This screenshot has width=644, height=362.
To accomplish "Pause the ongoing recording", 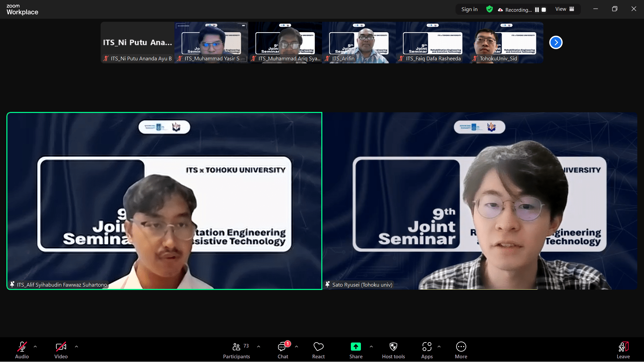I will tap(537, 9).
